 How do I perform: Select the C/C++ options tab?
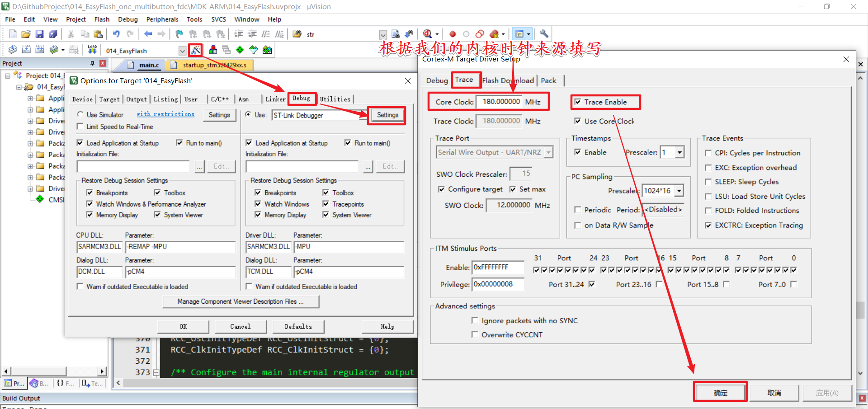pyautogui.click(x=220, y=99)
